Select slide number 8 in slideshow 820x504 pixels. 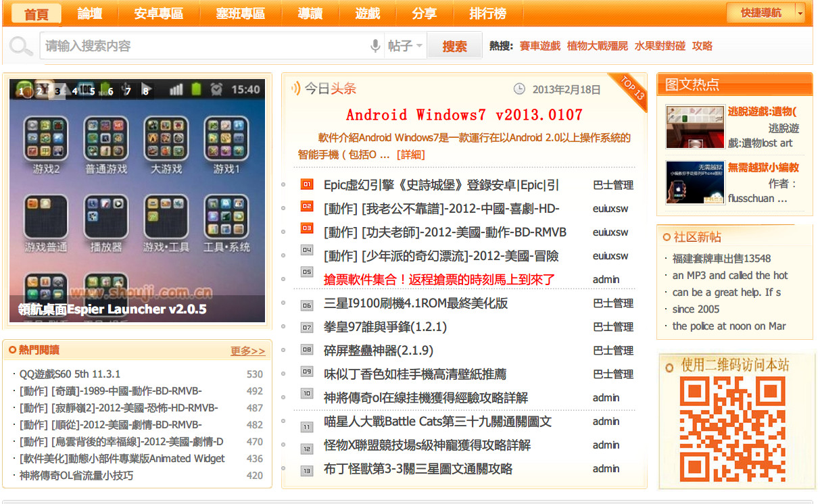pos(145,91)
